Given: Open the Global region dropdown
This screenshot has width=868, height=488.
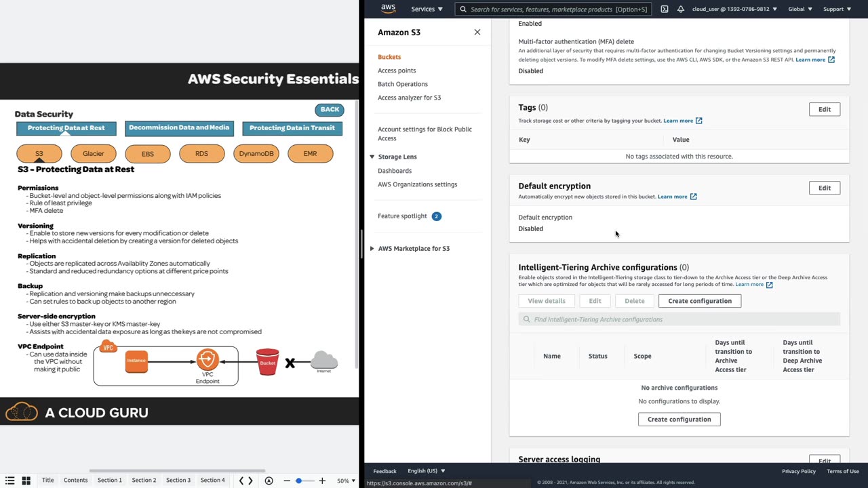Looking at the screenshot, I should [800, 9].
